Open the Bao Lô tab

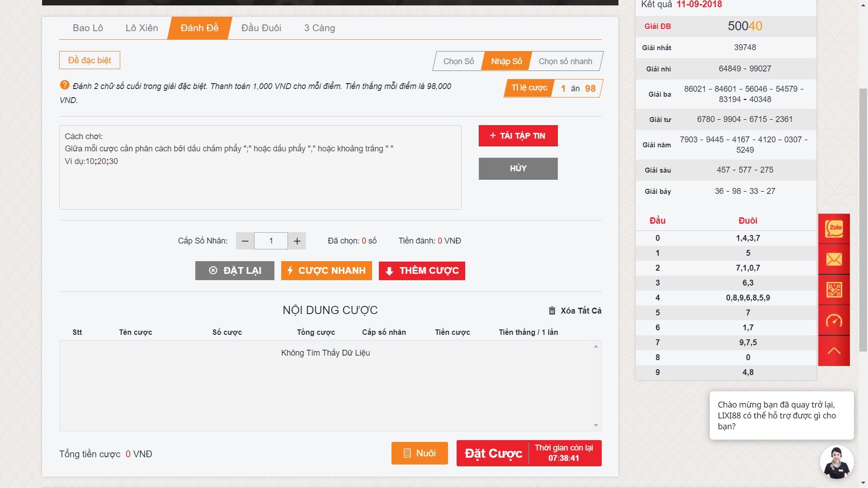[88, 28]
